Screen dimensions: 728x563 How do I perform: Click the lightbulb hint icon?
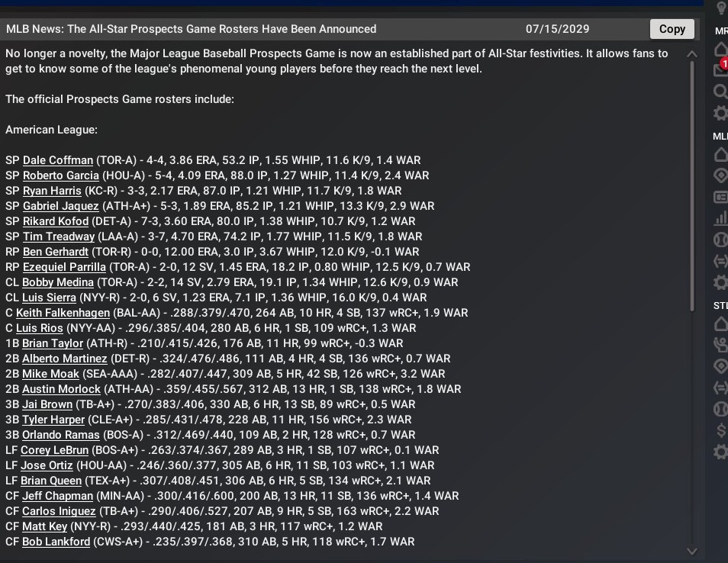pyautogui.click(x=721, y=6)
